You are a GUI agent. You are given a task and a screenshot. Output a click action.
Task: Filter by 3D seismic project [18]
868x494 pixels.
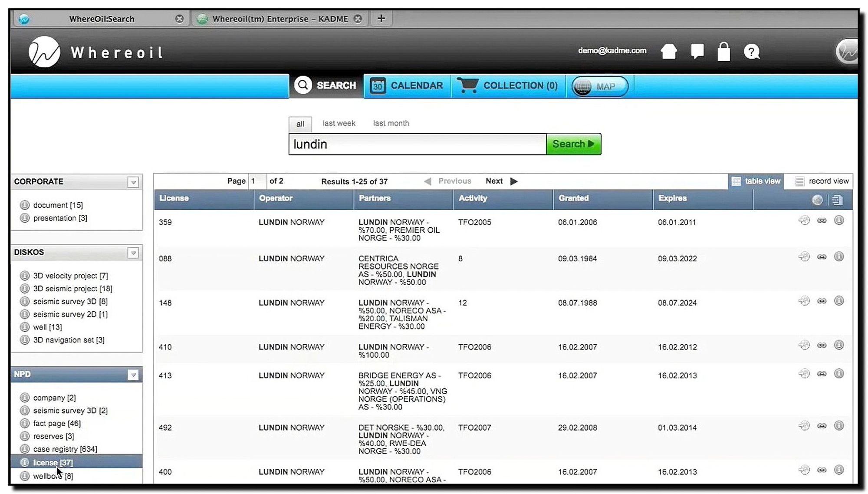[72, 289]
